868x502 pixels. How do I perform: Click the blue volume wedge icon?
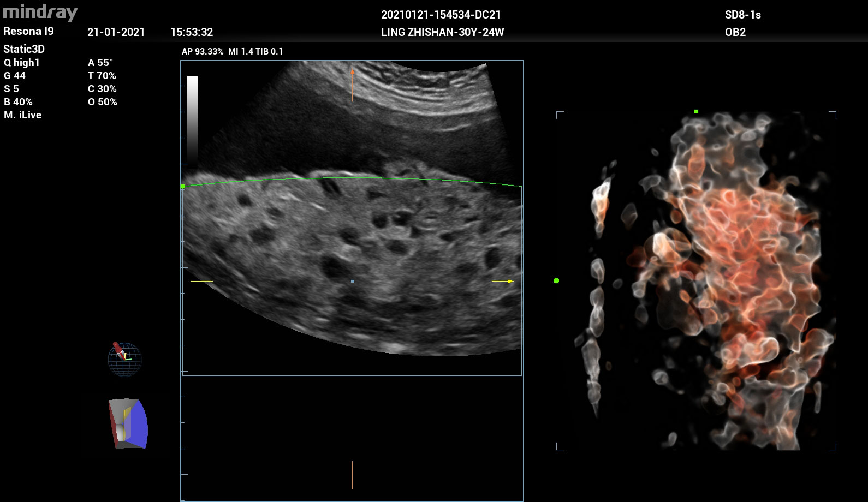click(129, 423)
